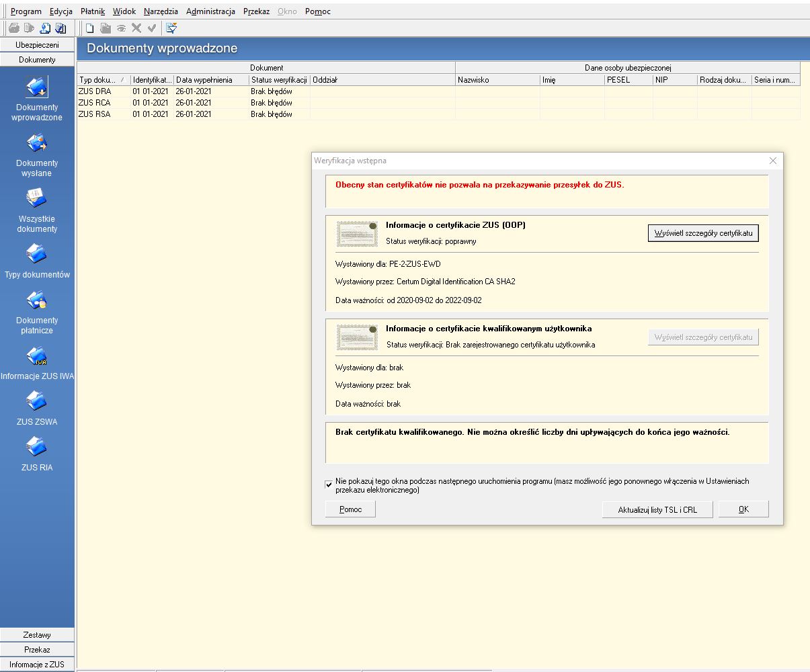Open Dokumenty płatnicze from the sidebar

tap(36, 300)
